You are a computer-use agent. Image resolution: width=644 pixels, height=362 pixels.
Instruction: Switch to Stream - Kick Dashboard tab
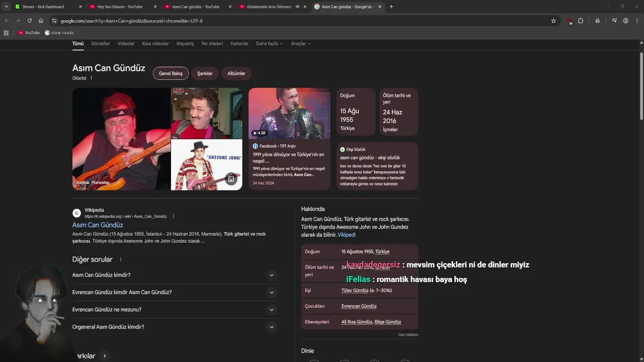pos(43,7)
